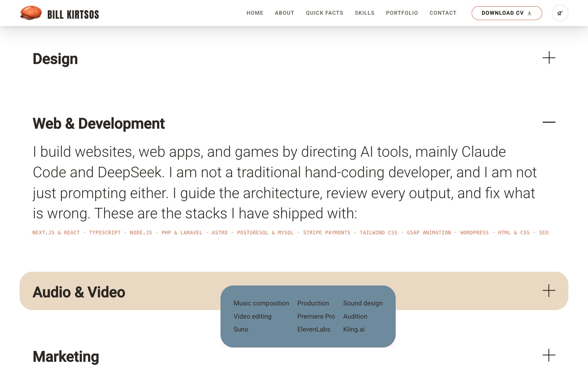This screenshot has height=368, width=588.
Task: Click the 'PHP & LARAVEL' stack tag
Action: pyautogui.click(x=182, y=233)
